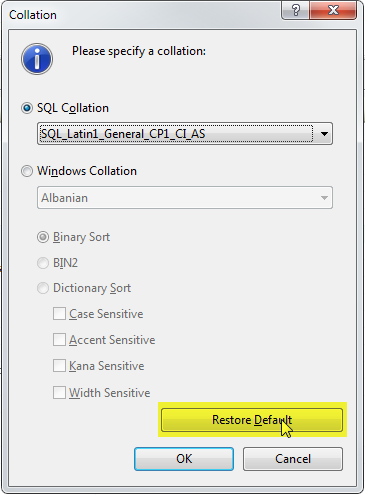The height and width of the screenshot is (495, 365).
Task: Click the 'Please specify a collation' text
Action: 139,51
